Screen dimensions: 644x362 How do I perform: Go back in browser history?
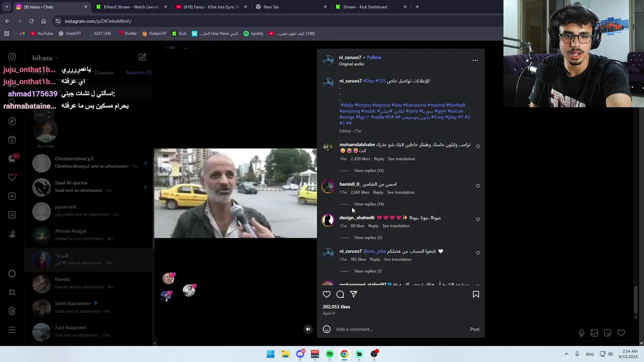(x=7, y=21)
